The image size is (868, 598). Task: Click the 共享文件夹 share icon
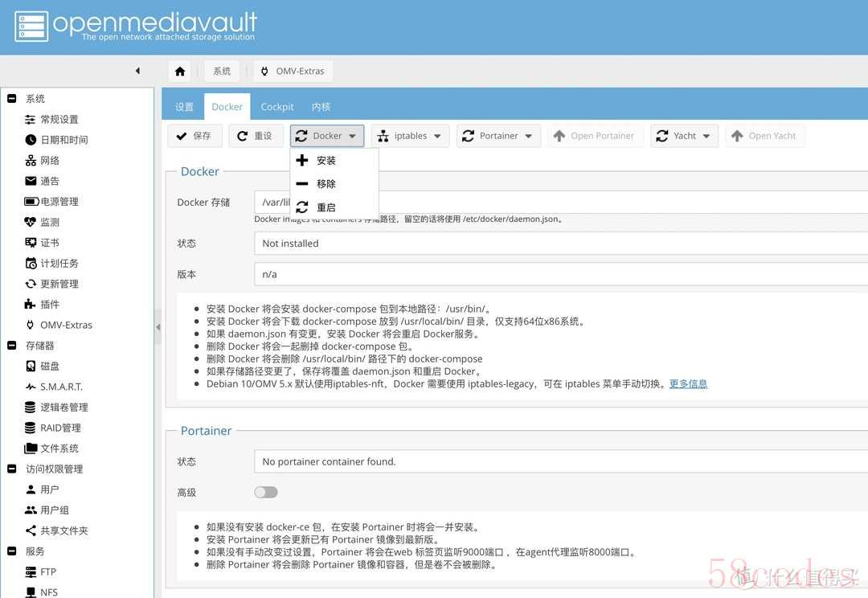coord(31,530)
